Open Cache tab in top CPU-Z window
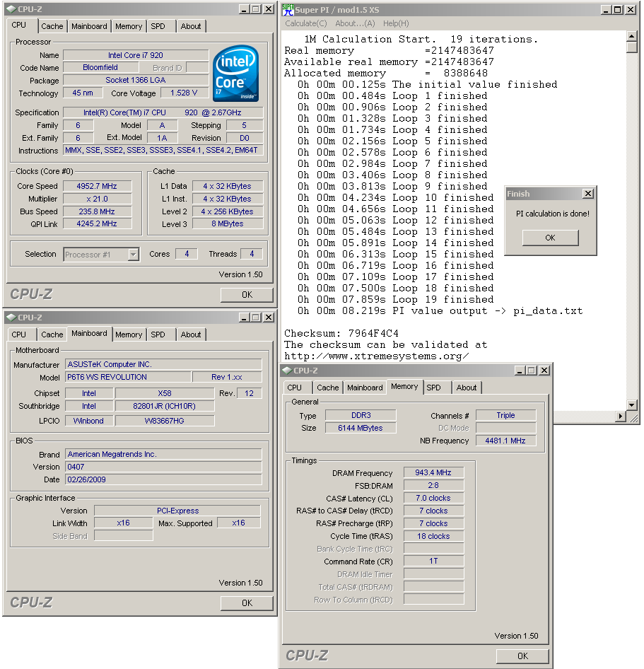Screen dimensions: 644x669 (52, 26)
